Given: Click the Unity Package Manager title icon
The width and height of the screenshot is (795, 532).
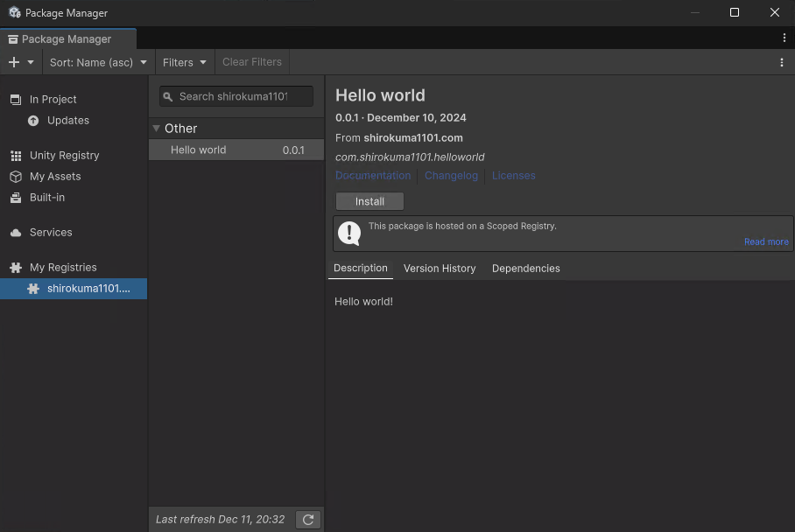Looking at the screenshot, I should click(15, 12).
